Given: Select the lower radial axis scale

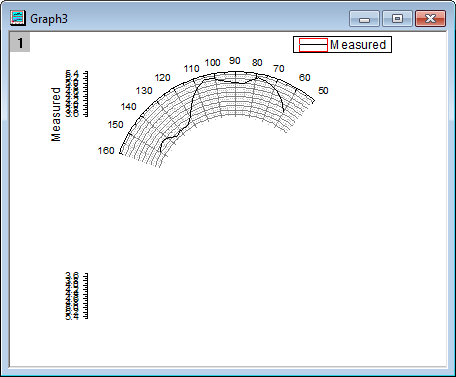Looking at the screenshot, I should coord(77,296).
